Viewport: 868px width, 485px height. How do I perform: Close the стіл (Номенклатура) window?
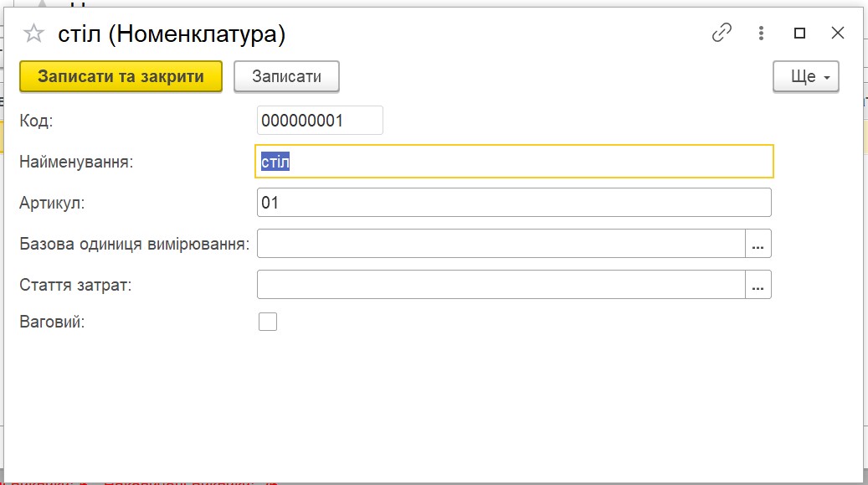838,34
